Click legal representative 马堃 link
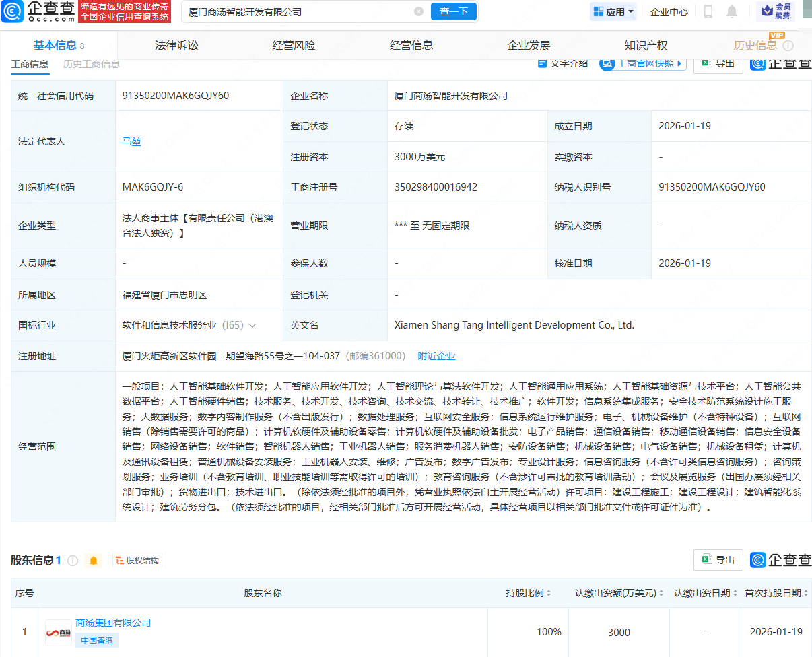Screen dimensions: 812x657 (131, 141)
